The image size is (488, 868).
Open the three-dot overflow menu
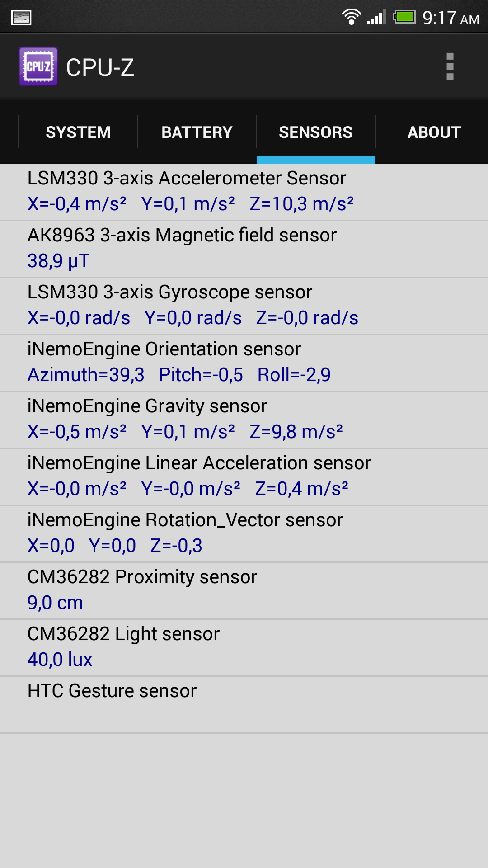pyautogui.click(x=450, y=66)
